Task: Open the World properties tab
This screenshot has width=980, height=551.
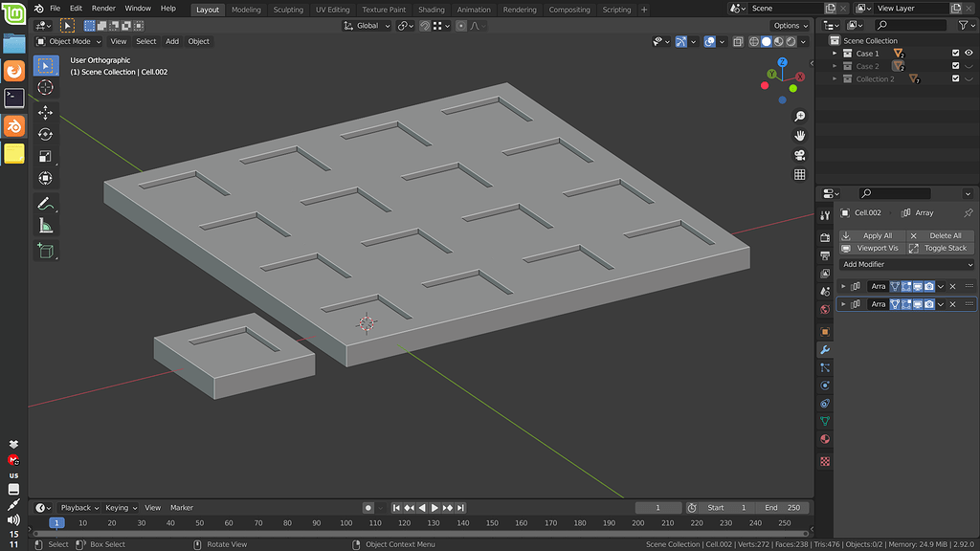Action: (825, 309)
